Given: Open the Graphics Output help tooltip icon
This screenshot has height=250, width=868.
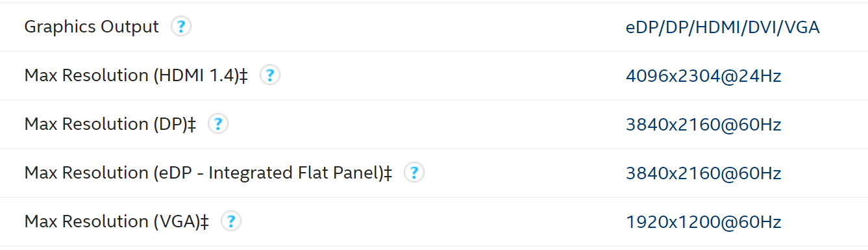Looking at the screenshot, I should 181,27.
